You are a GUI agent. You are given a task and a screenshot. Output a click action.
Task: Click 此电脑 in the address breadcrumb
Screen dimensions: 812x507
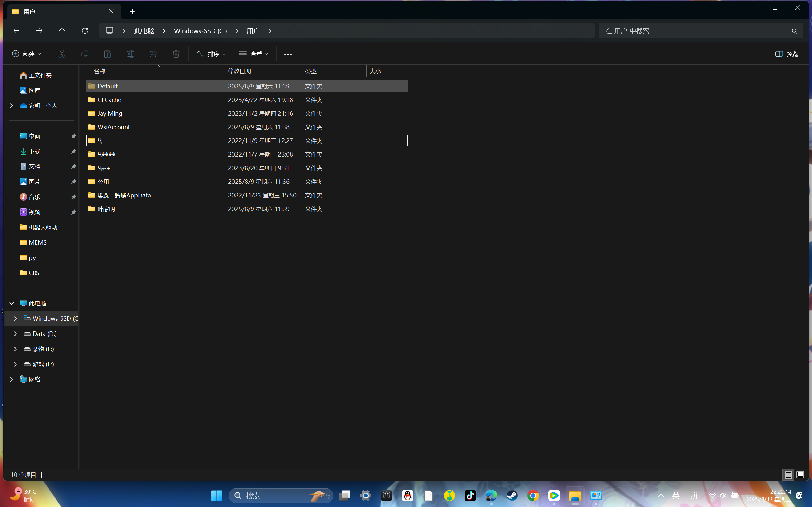(x=145, y=31)
